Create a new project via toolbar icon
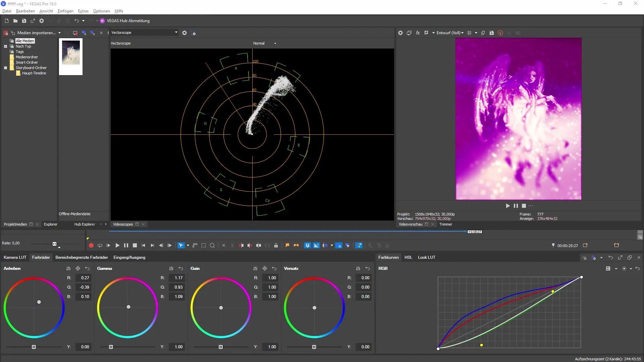Viewport: 644px width, 362px height. point(6,21)
